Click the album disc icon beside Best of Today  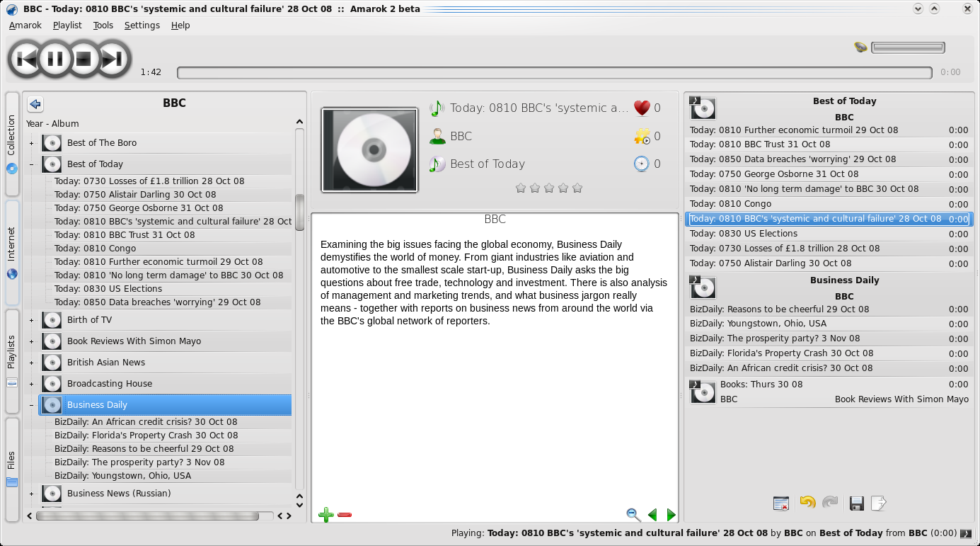point(437,164)
